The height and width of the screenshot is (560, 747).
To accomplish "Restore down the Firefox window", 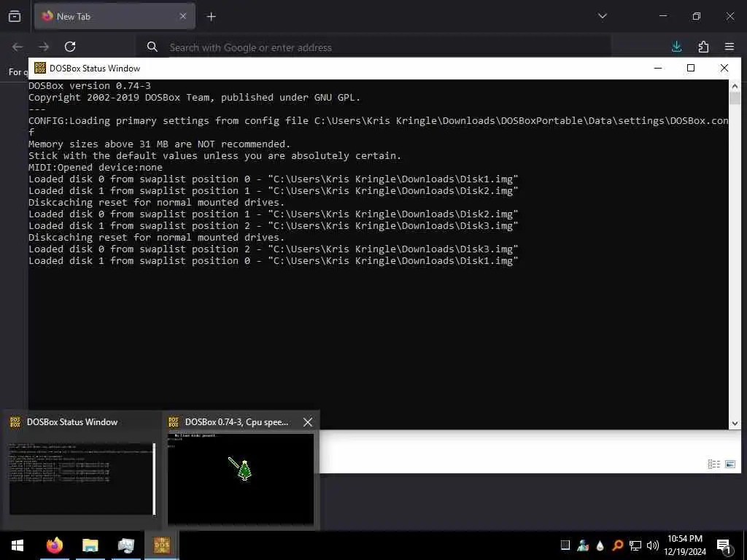I will (696, 16).
